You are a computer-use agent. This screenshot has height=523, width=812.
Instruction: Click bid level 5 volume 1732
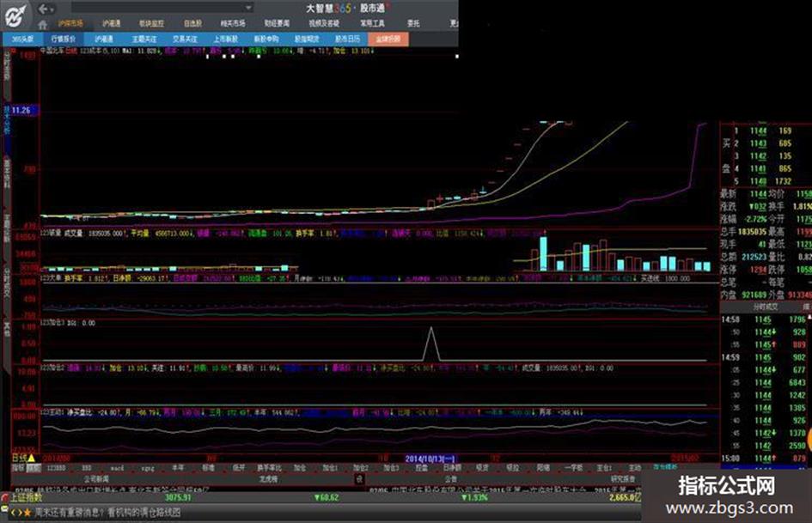[783, 181]
